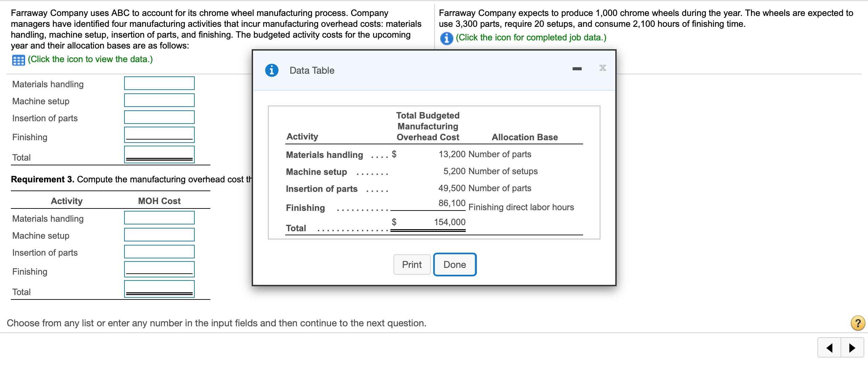Select first Total input field
Image resolution: width=868 pixels, height=365 pixels.
pos(159,154)
